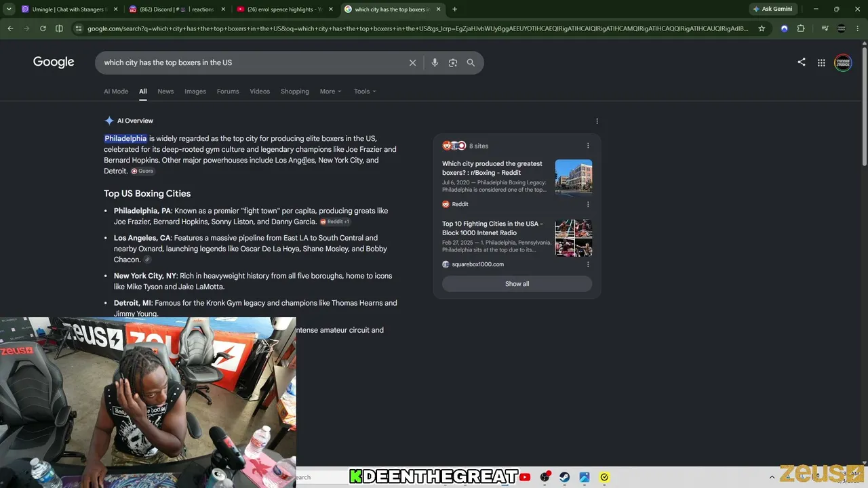
Task: Click the Show all sources button
Action: 517,284
